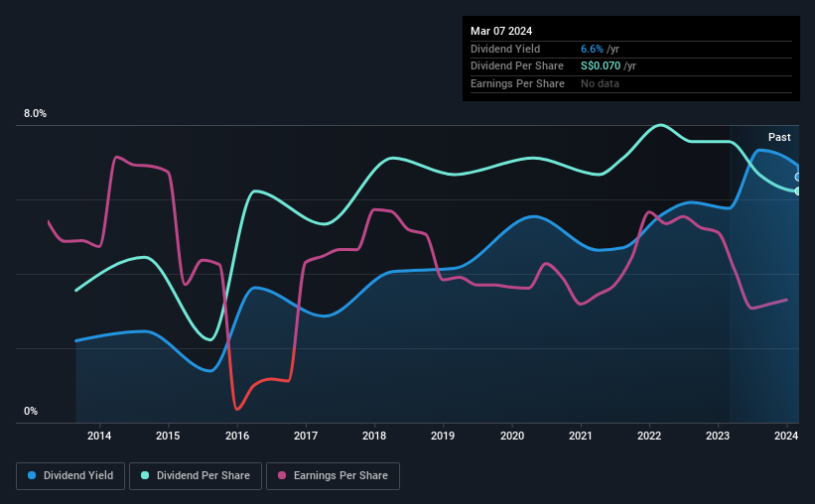Click the 2022 x-axis label

point(649,436)
